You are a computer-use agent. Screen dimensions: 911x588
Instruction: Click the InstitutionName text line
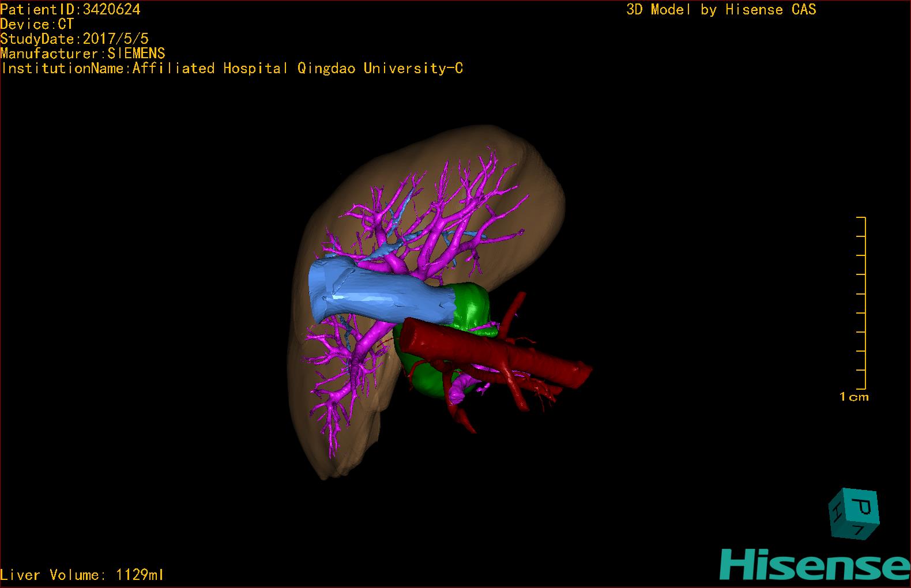click(x=232, y=68)
